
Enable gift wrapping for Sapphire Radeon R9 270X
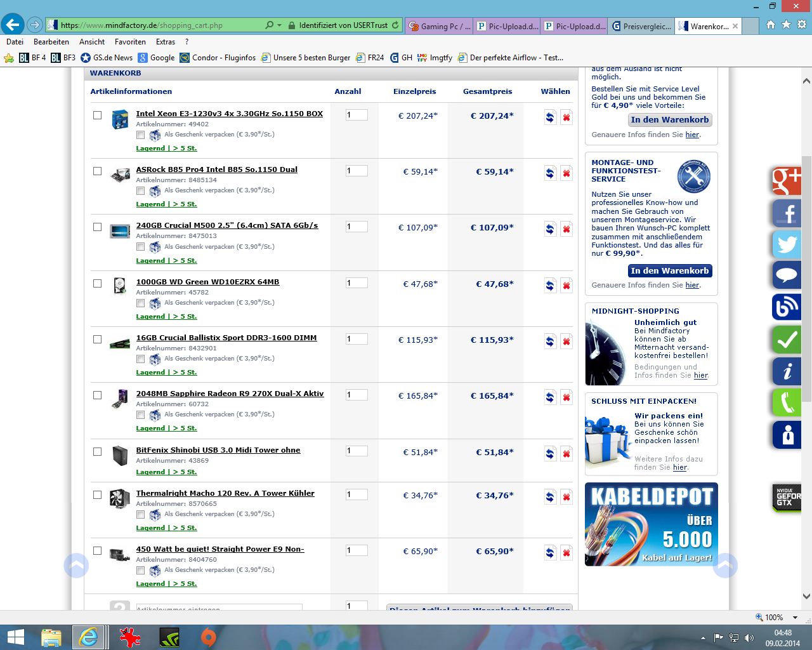pyautogui.click(x=141, y=415)
